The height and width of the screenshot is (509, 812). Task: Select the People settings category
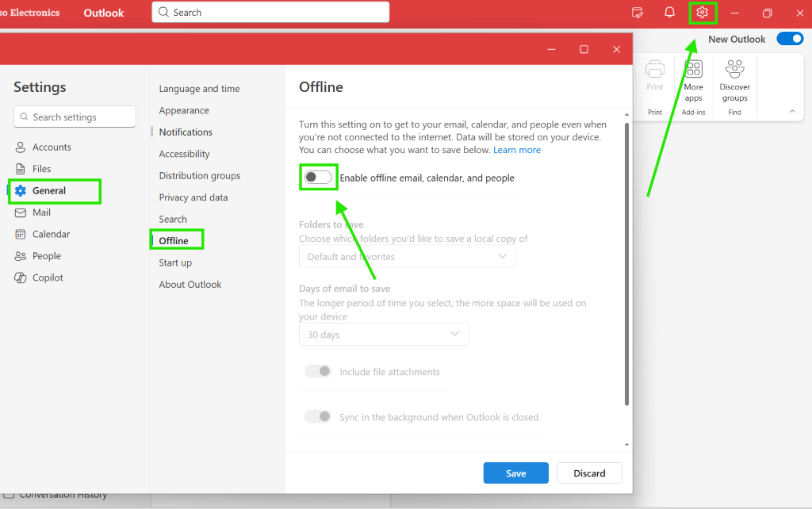47,256
